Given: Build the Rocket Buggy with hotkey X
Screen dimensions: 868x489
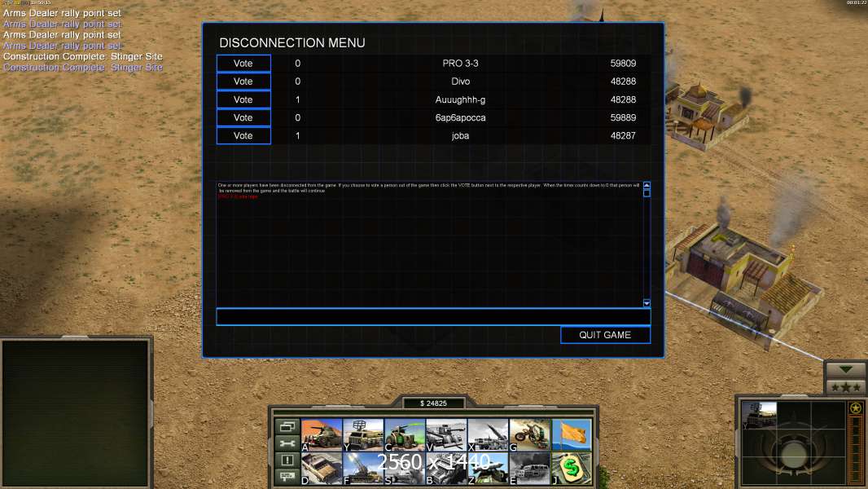Looking at the screenshot, I should (x=488, y=434).
